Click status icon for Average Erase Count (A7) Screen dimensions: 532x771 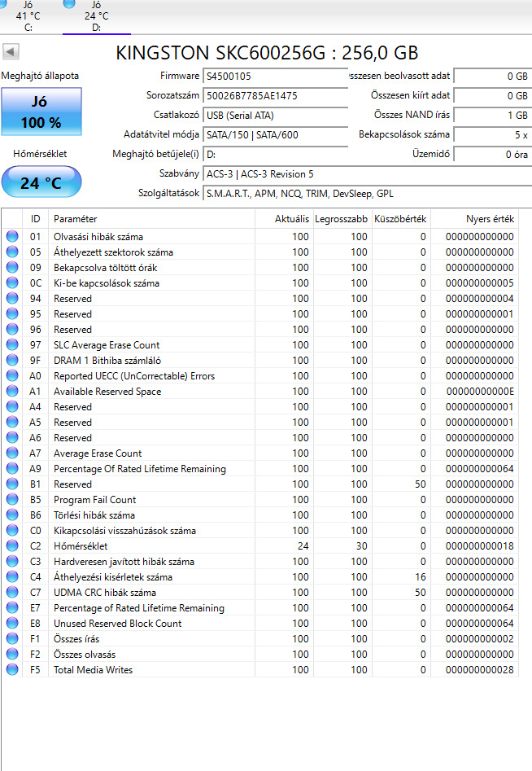tap(12, 453)
